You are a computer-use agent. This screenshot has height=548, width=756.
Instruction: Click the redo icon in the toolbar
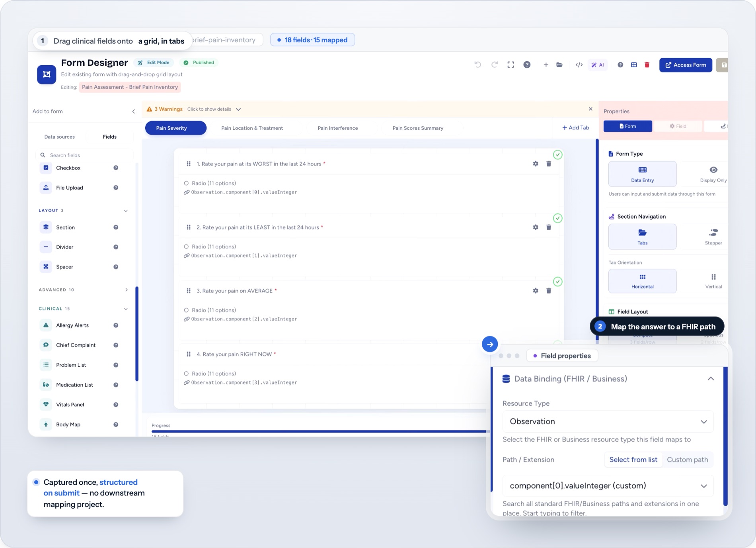coord(495,65)
